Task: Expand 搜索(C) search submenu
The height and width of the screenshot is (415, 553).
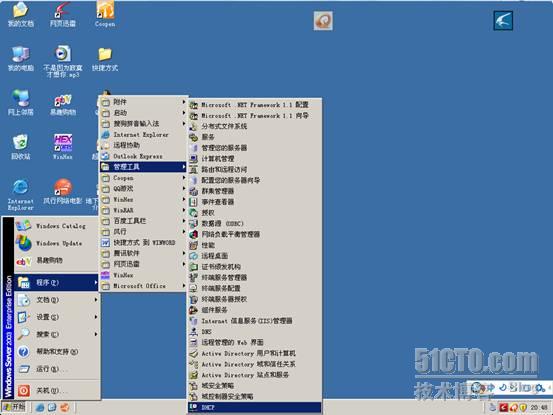Action: tap(56, 334)
